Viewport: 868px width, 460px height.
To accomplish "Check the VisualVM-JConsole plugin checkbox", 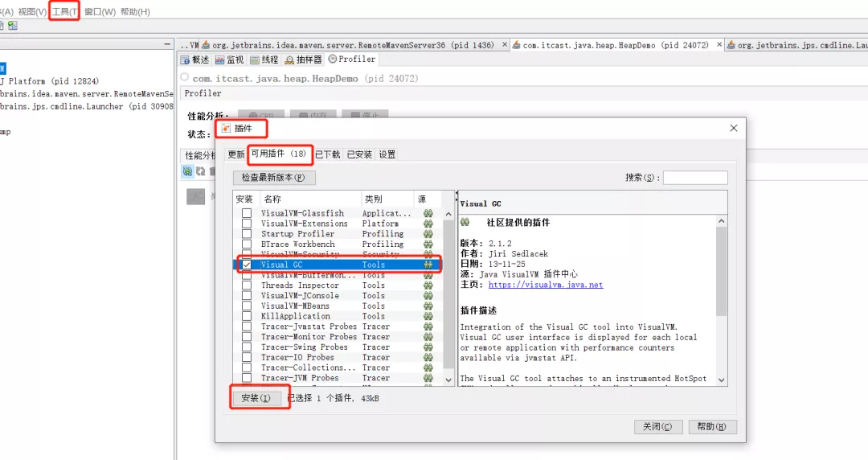I will pos(247,295).
